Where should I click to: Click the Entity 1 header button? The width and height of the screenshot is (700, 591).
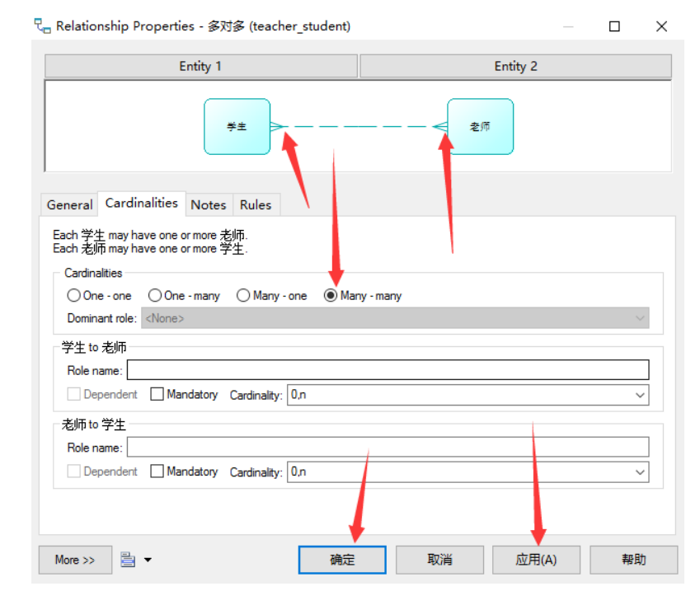pos(200,66)
